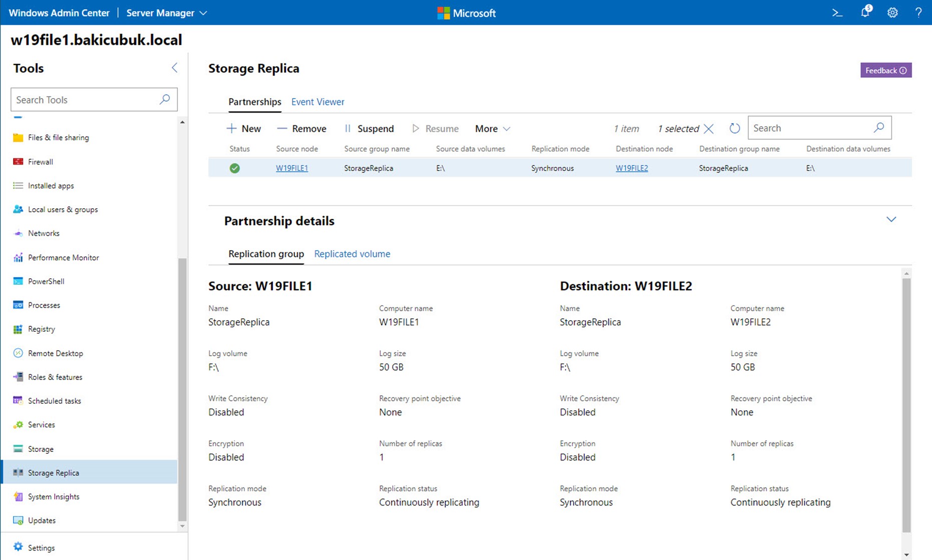Click the Remote Desktop icon
This screenshot has width=932, height=560.
tap(18, 353)
